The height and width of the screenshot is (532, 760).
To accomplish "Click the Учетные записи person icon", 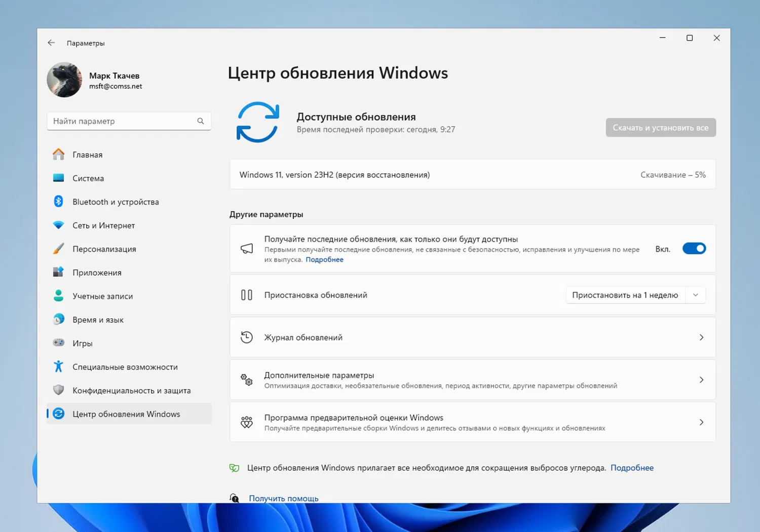I will [59, 296].
